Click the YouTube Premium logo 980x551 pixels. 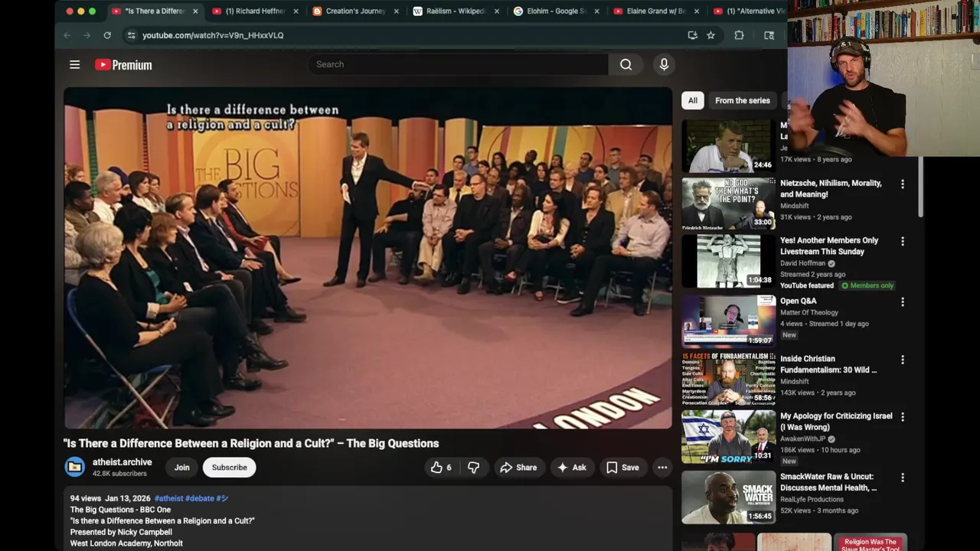pyautogui.click(x=123, y=65)
